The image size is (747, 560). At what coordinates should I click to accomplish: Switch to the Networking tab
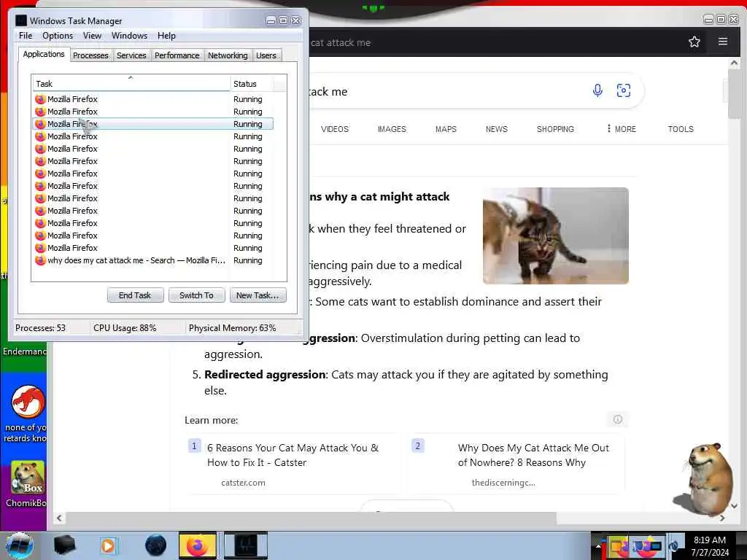[228, 55]
